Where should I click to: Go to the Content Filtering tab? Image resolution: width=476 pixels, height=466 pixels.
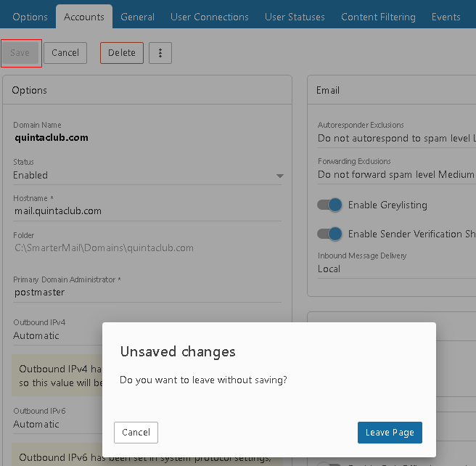[x=378, y=17]
